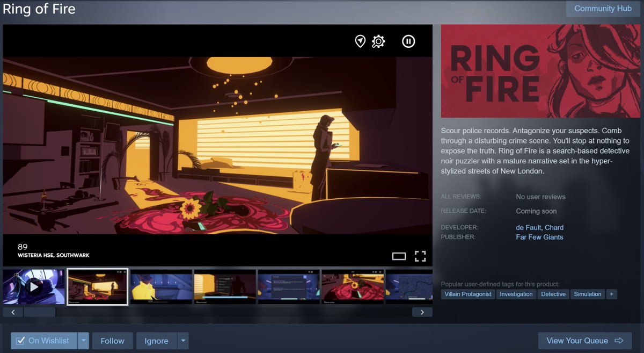
Task: Expand the Ignore dropdown arrow
Action: pyautogui.click(x=183, y=341)
